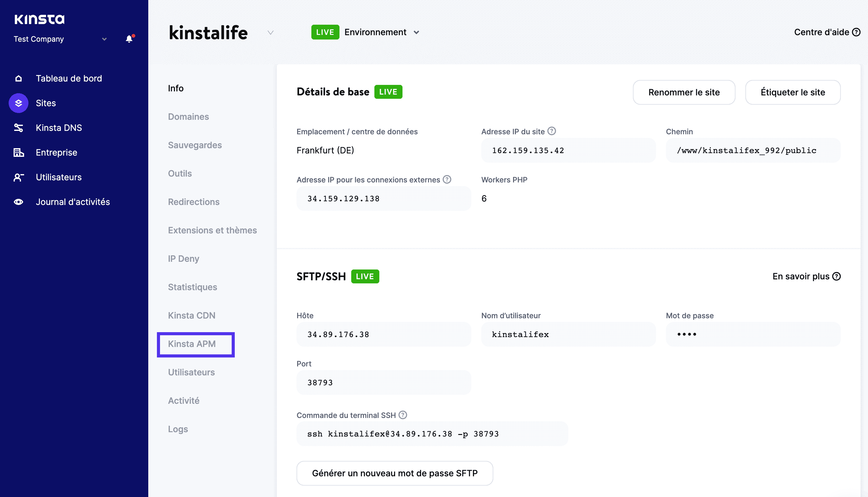Switch to the Domaines tab
The width and height of the screenshot is (868, 497).
(188, 116)
